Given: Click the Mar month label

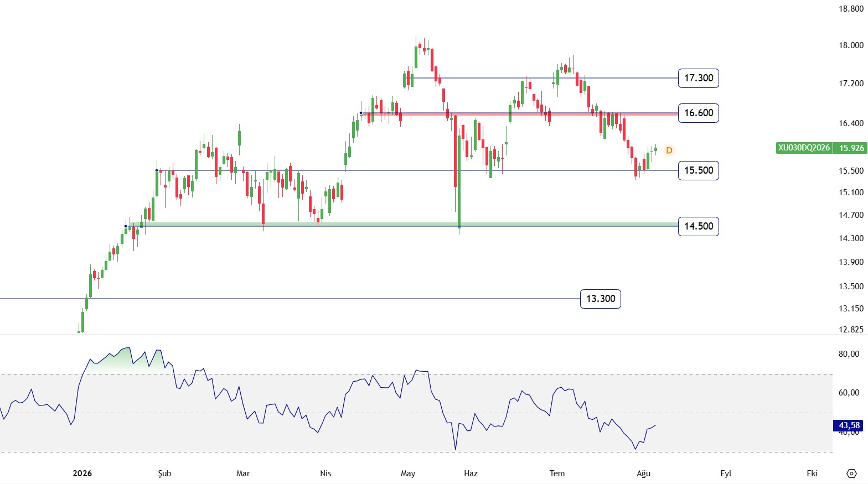Looking at the screenshot, I should pyautogui.click(x=243, y=473).
